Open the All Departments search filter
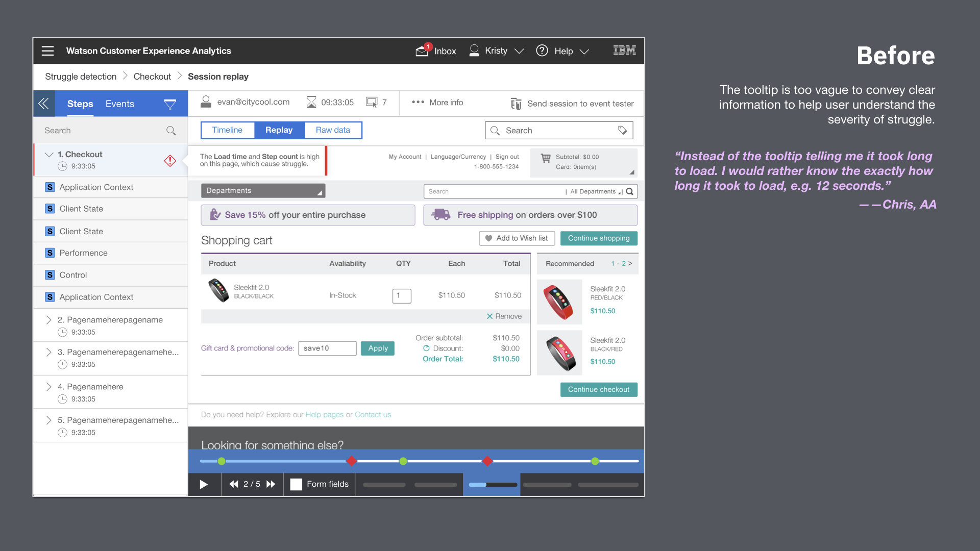Screen dimensions: 980x551 [x=596, y=191]
